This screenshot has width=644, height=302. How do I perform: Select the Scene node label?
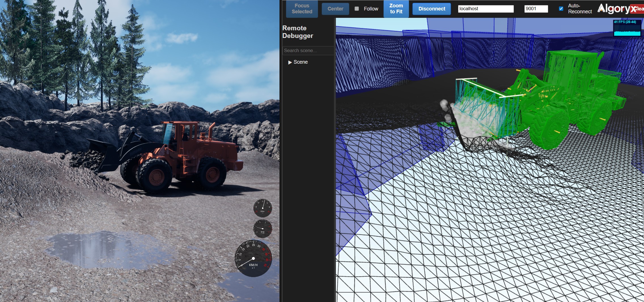(x=300, y=62)
